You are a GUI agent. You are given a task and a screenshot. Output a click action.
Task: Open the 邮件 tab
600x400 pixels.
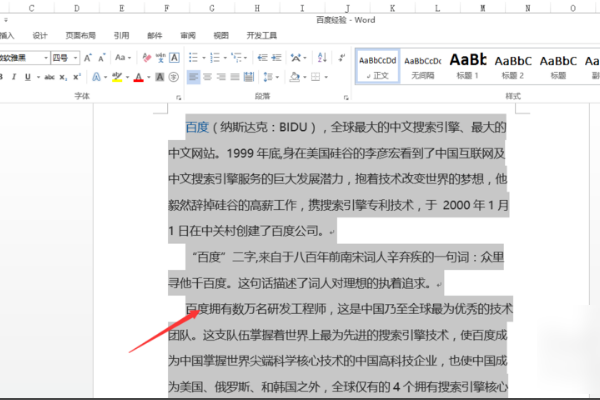tap(155, 36)
